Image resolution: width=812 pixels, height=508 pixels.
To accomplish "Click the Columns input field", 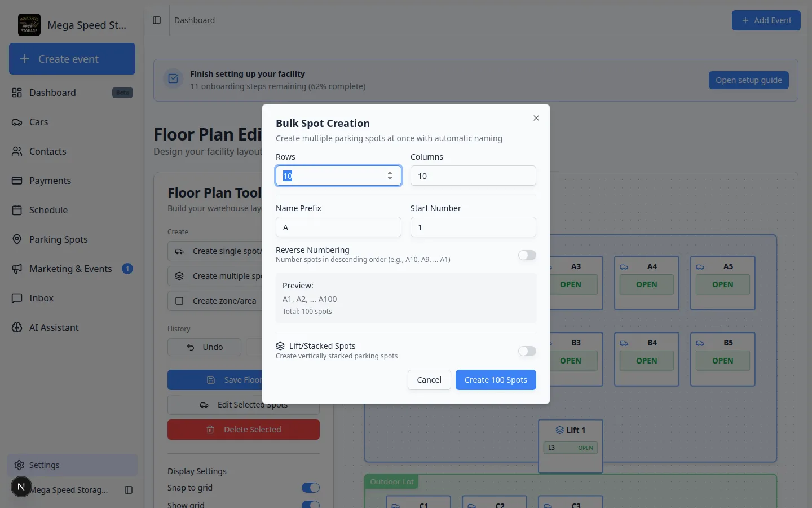I will click(x=473, y=176).
